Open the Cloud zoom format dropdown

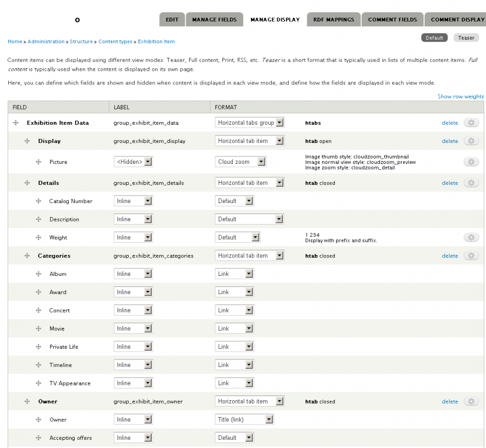[x=241, y=162]
